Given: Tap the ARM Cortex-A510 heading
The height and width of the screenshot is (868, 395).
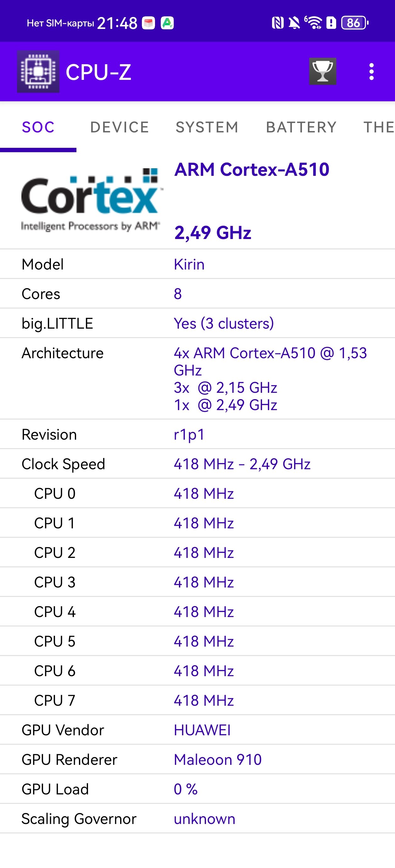Looking at the screenshot, I should pos(252,169).
